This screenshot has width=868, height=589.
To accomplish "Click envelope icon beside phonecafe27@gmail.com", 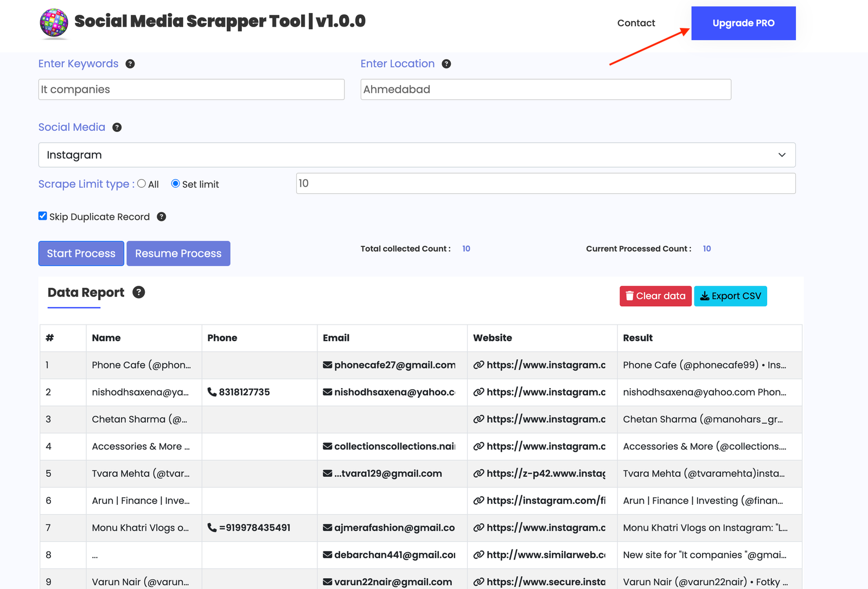I will [x=328, y=365].
